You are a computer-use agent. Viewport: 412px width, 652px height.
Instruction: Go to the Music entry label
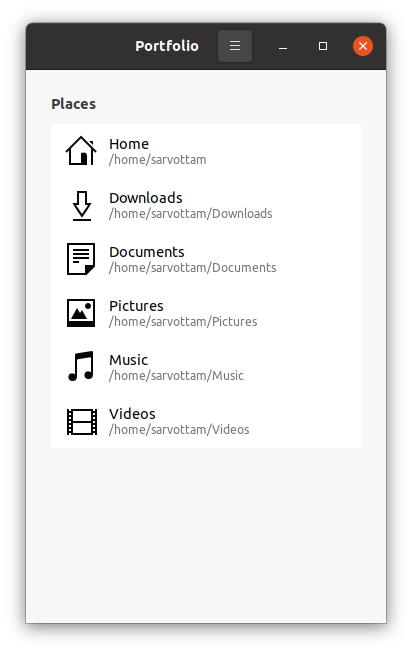point(128,360)
